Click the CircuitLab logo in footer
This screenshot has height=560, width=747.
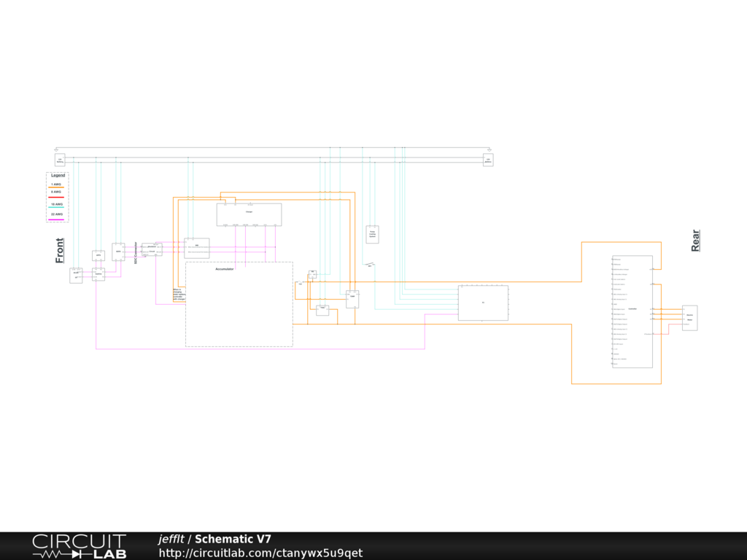click(x=79, y=546)
